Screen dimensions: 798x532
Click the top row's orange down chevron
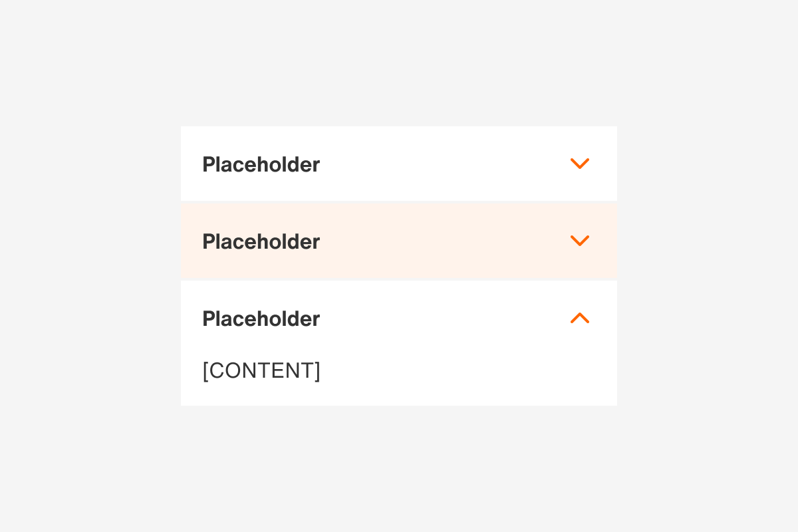click(x=580, y=164)
